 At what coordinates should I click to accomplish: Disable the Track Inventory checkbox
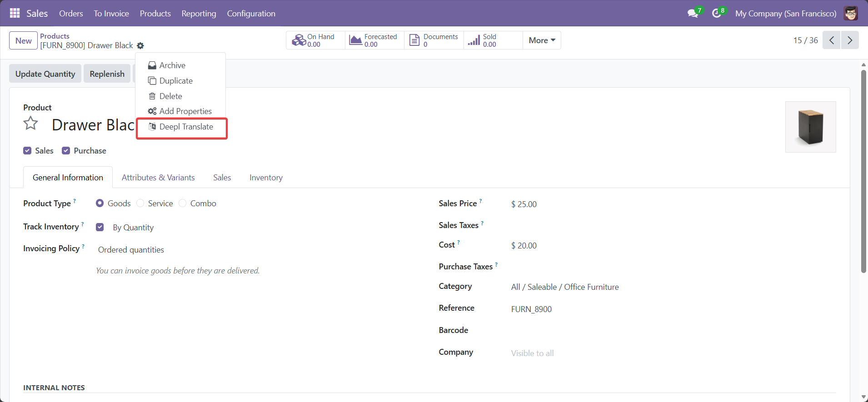[100, 227]
